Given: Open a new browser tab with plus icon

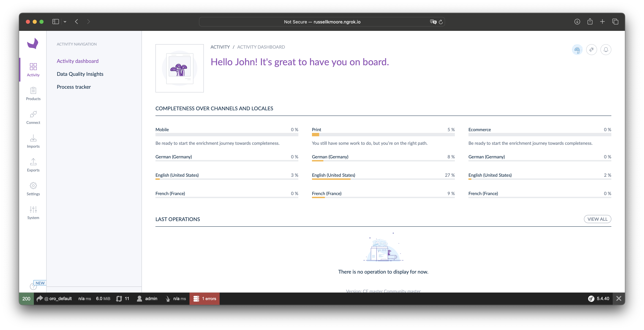Looking at the screenshot, I should coord(602,22).
